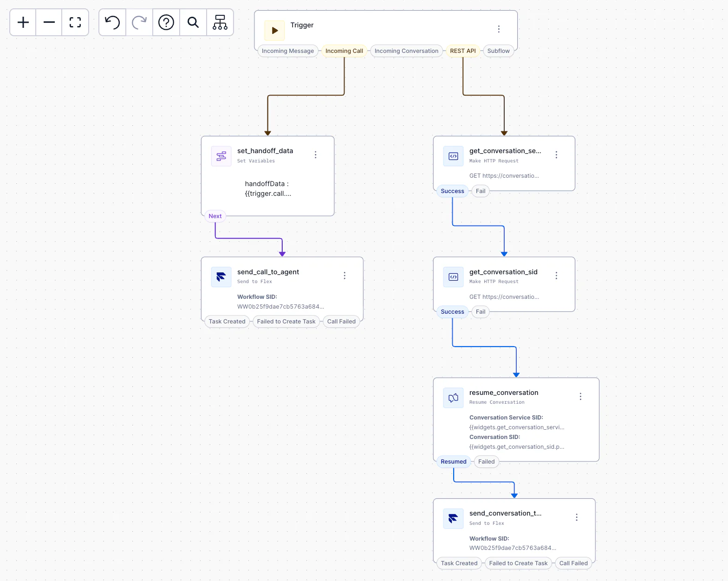Click Call Failed on send_conversation_t... widget

coord(573,563)
